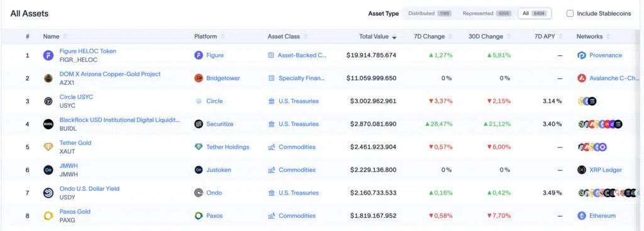Sort by 7D Change column
This screenshot has height=231, width=644.
pos(433,37)
